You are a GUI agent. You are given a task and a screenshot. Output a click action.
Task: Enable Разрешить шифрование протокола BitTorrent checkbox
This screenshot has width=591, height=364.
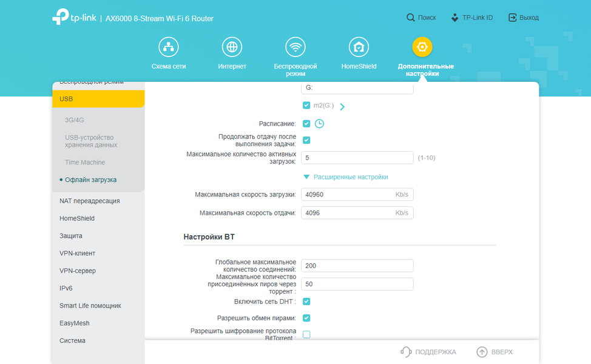[306, 335]
